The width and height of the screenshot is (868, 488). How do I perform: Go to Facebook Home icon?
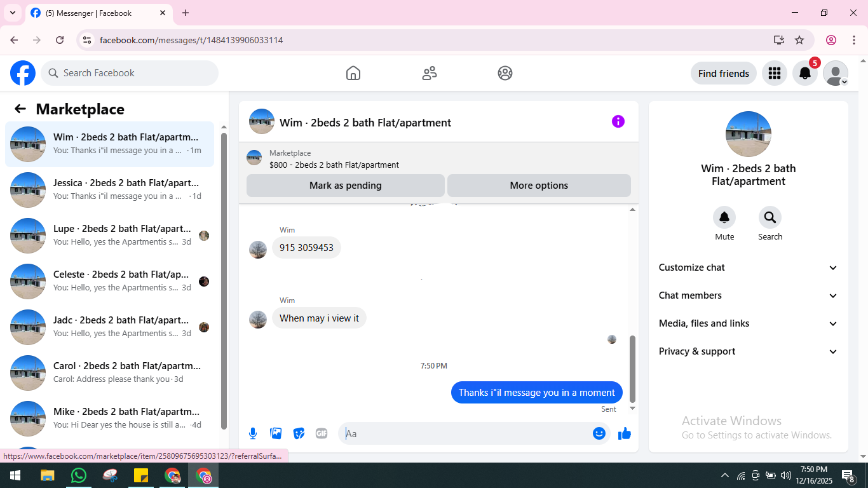click(353, 73)
